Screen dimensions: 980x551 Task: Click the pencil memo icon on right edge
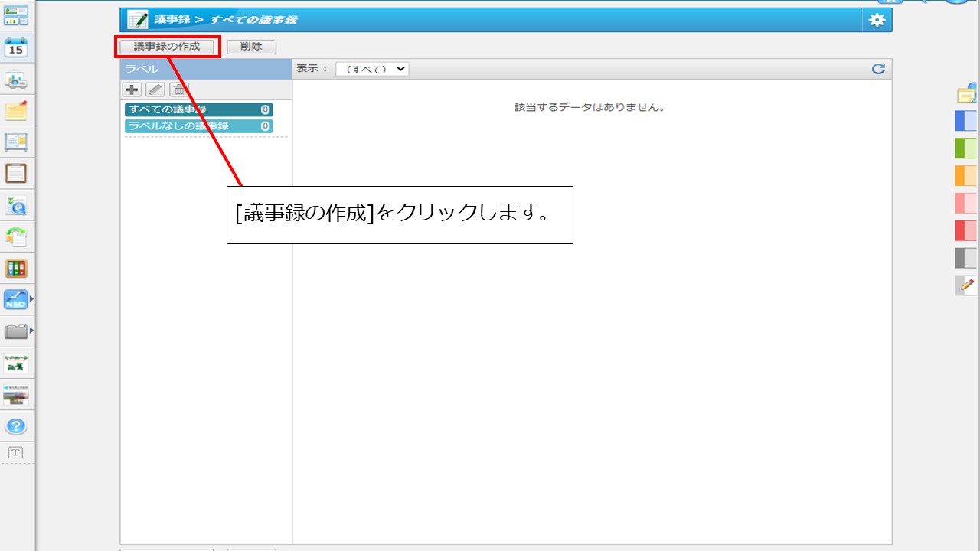tap(966, 285)
